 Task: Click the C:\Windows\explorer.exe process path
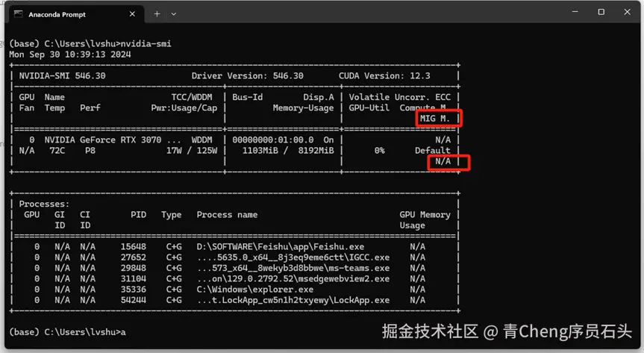point(255,290)
